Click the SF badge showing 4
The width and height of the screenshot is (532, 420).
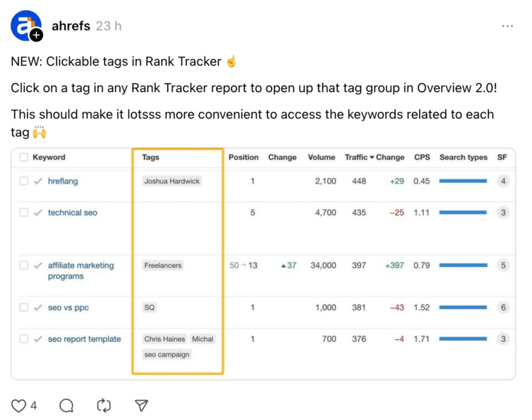coord(503,181)
